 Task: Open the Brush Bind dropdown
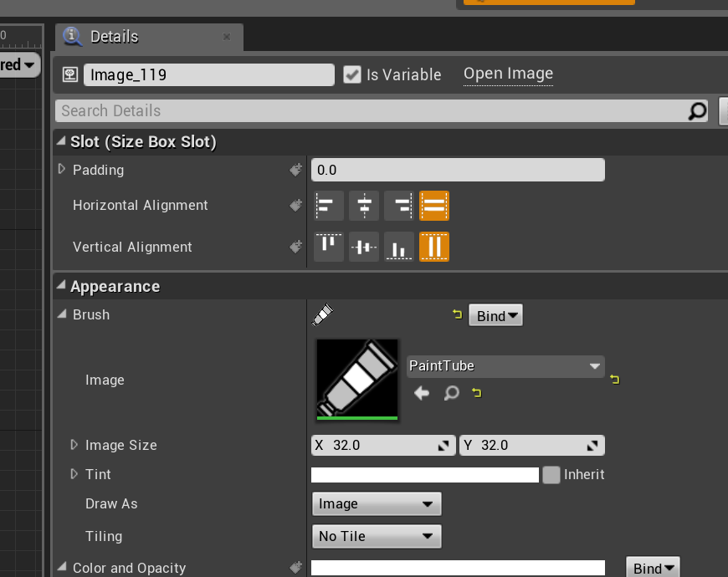point(496,315)
